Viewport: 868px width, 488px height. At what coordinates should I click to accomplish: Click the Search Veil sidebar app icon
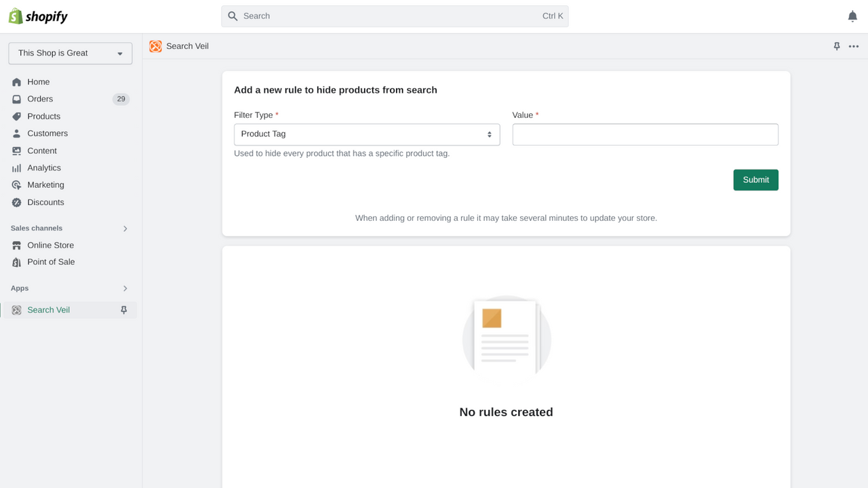(17, 310)
